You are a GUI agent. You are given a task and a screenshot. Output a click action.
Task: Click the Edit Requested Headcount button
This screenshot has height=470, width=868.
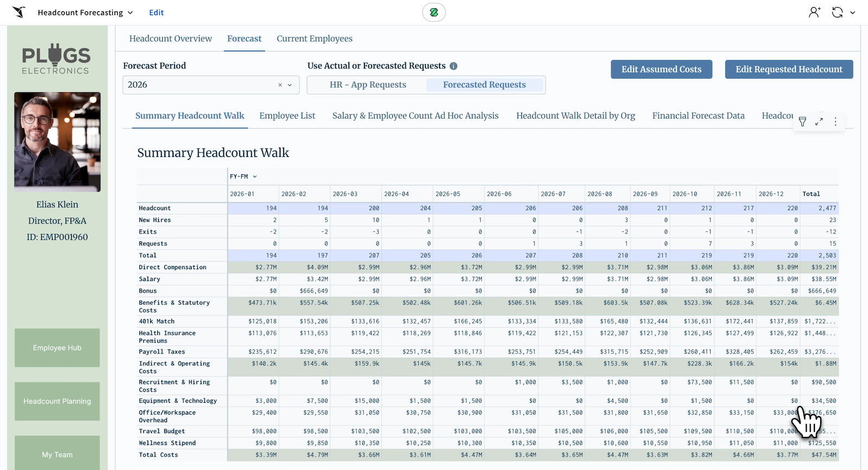point(789,69)
